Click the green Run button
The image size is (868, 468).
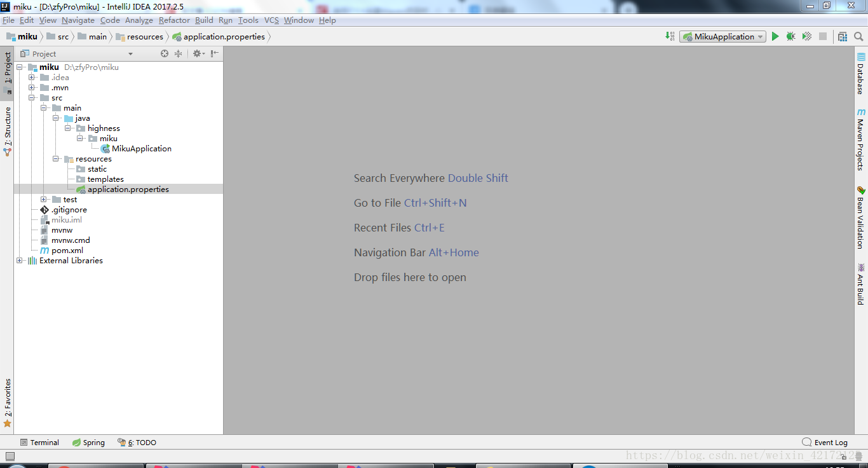pyautogui.click(x=775, y=37)
